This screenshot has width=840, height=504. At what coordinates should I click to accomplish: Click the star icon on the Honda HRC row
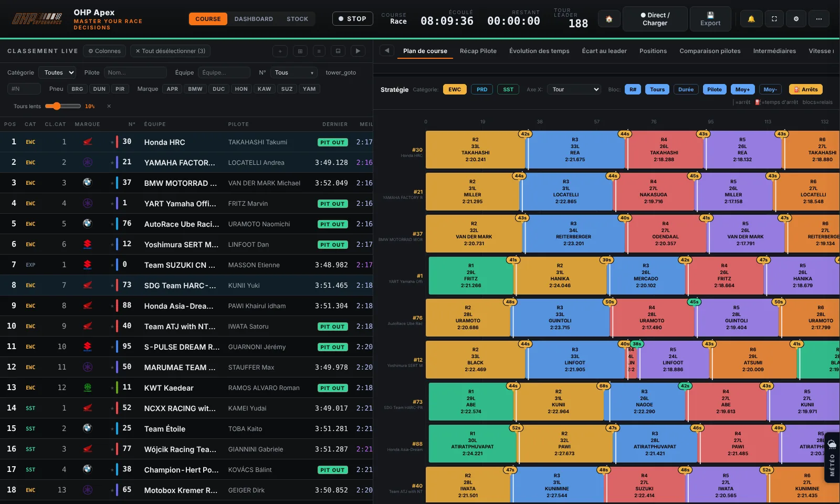pyautogui.click(x=112, y=142)
